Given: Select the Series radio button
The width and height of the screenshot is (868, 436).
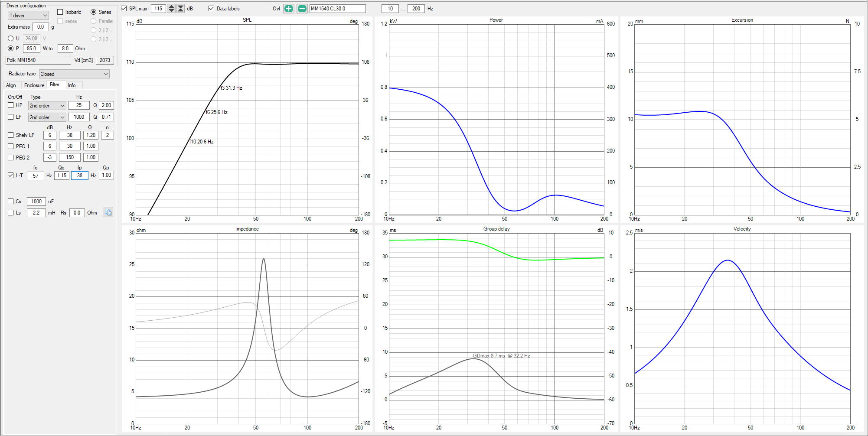Looking at the screenshot, I should pos(93,12).
